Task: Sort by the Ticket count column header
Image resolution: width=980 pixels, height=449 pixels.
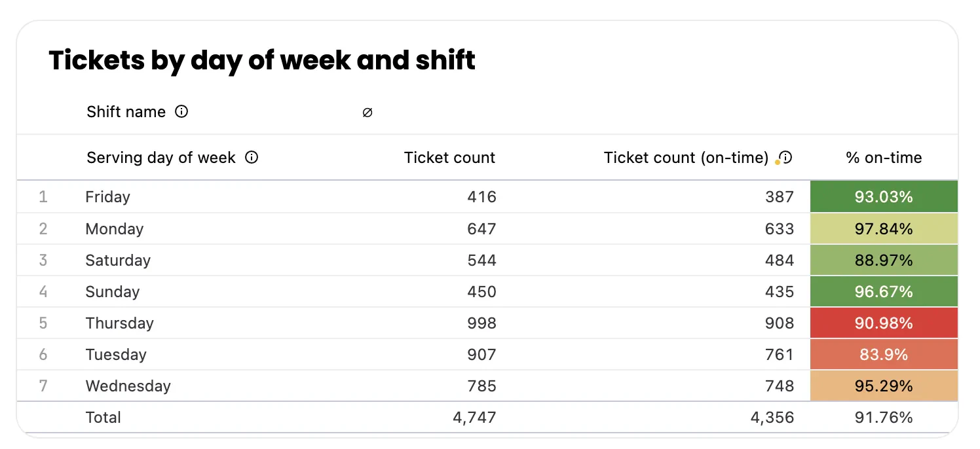Action: pyautogui.click(x=449, y=157)
